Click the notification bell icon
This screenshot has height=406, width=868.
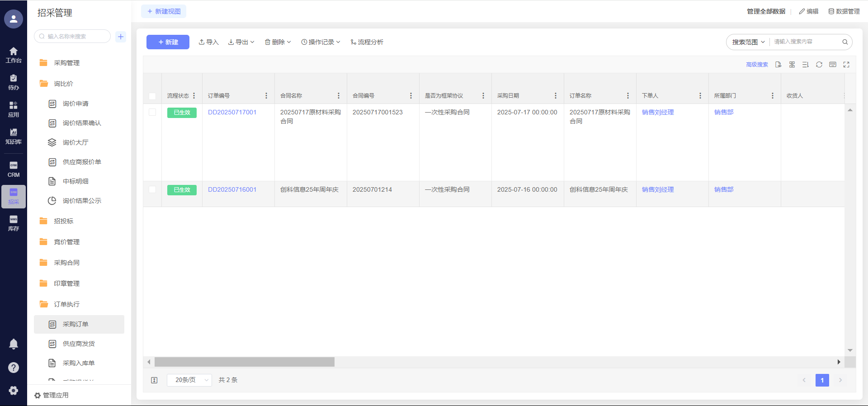14,344
